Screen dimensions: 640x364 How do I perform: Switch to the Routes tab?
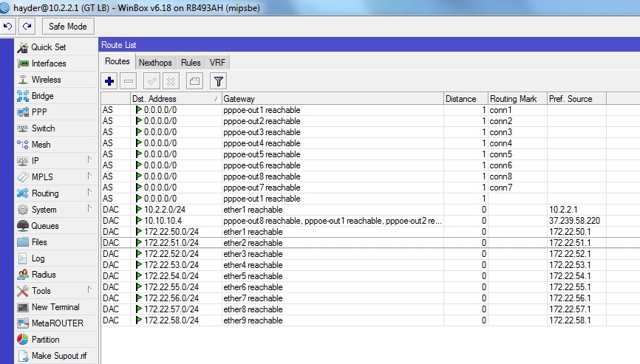coord(118,61)
